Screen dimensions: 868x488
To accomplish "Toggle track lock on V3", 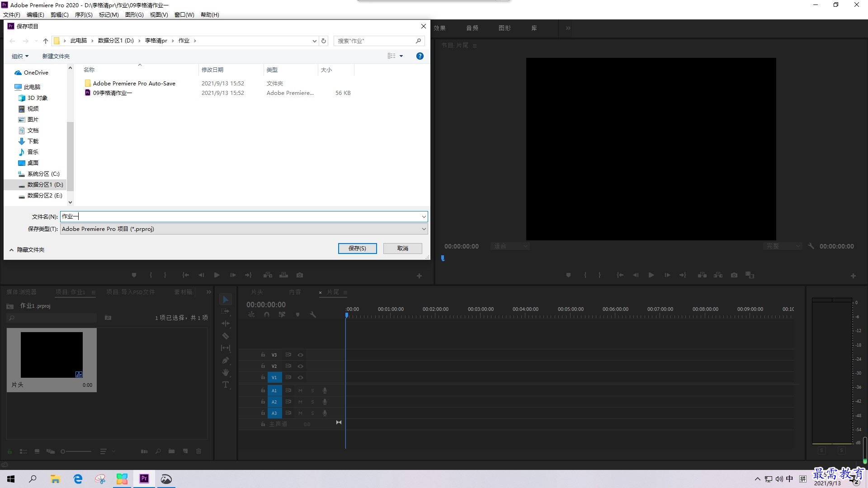I will [x=263, y=355].
